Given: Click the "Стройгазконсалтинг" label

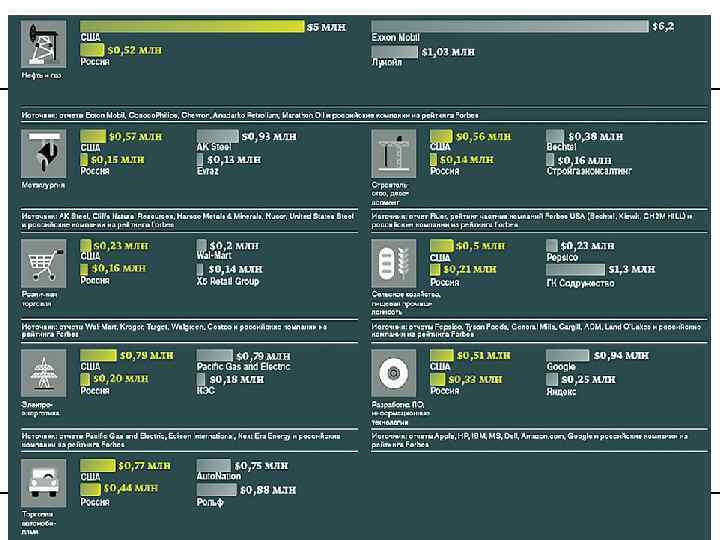Looking at the screenshot, I should (589, 171).
